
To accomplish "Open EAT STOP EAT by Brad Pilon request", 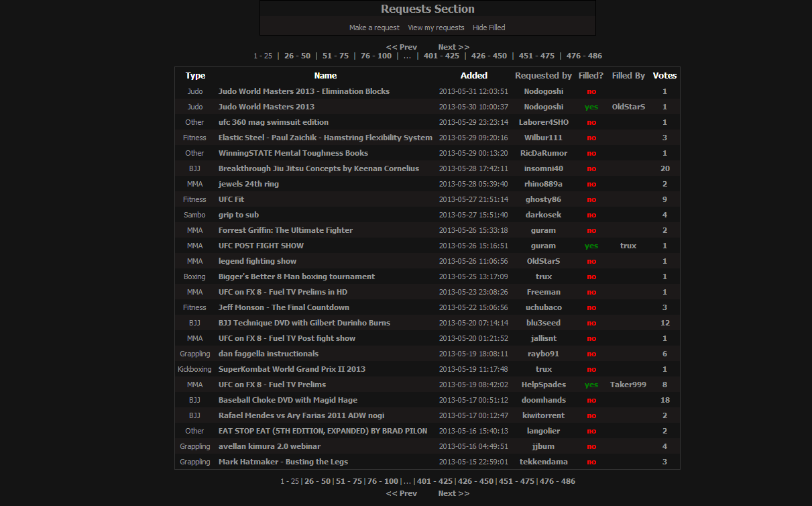I will (323, 431).
